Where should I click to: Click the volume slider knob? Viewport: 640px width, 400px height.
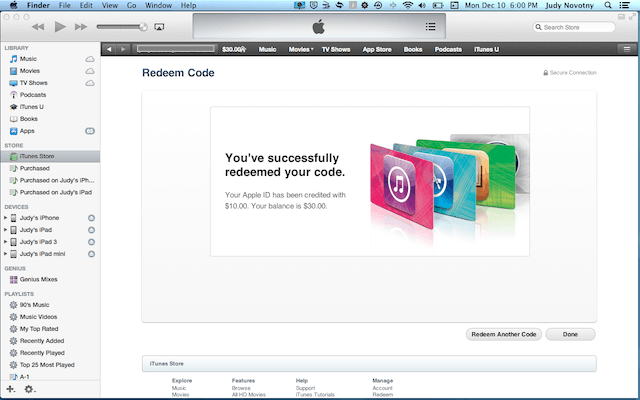(x=143, y=27)
